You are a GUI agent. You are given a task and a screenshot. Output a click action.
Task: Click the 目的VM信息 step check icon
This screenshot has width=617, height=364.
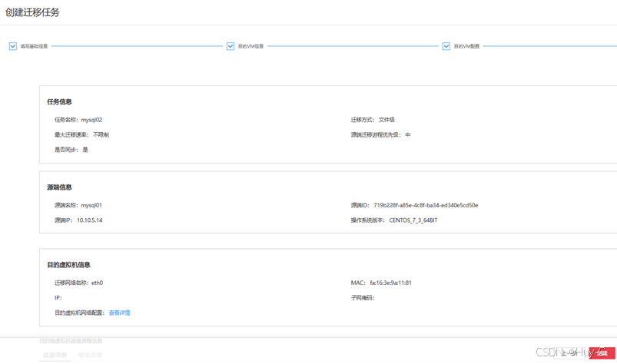pyautogui.click(x=231, y=46)
